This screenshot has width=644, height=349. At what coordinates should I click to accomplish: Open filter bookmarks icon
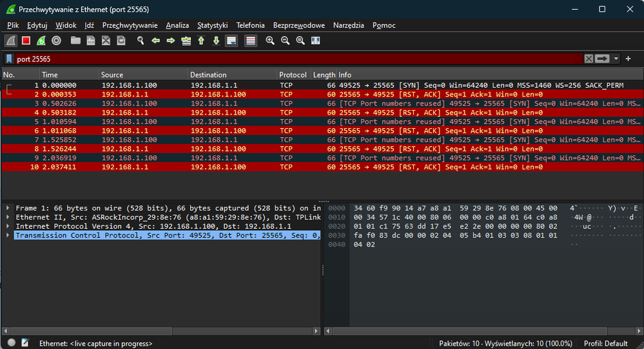pyautogui.click(x=9, y=59)
